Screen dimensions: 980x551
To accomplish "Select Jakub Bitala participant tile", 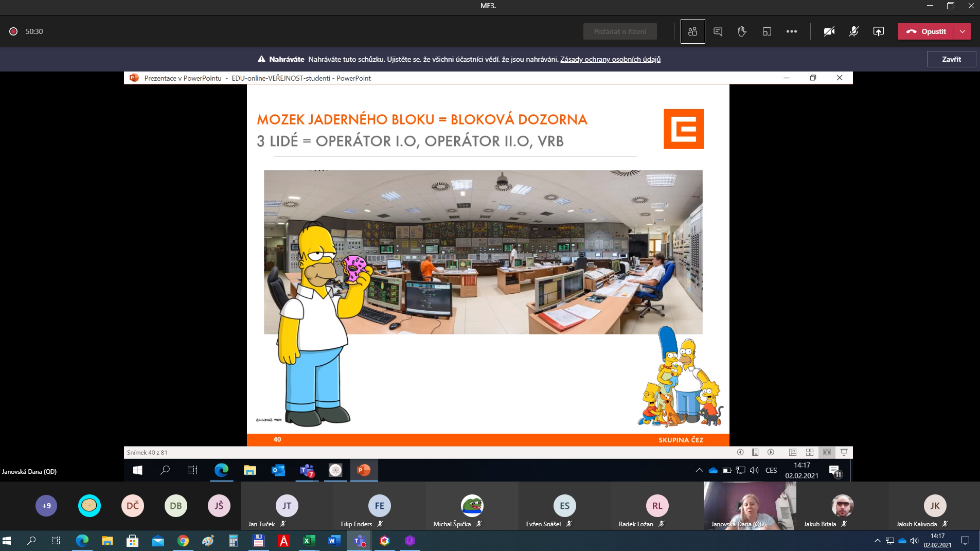I will (843, 506).
